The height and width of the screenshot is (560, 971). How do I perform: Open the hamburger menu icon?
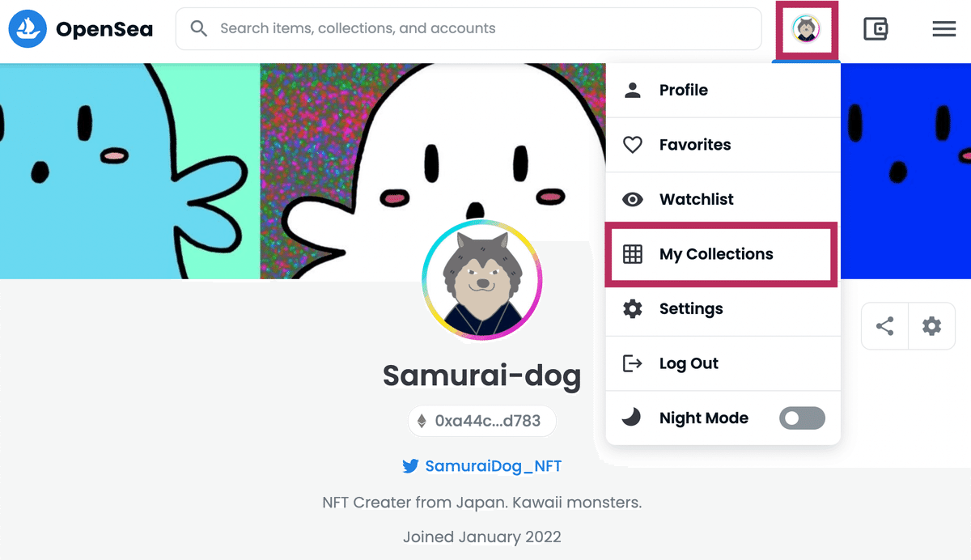(944, 30)
